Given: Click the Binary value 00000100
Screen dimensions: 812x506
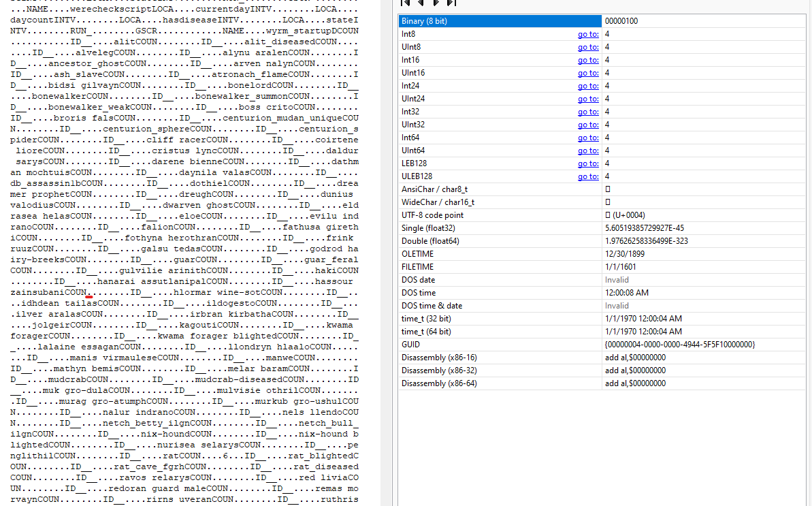Looking at the screenshot, I should click(x=621, y=21).
